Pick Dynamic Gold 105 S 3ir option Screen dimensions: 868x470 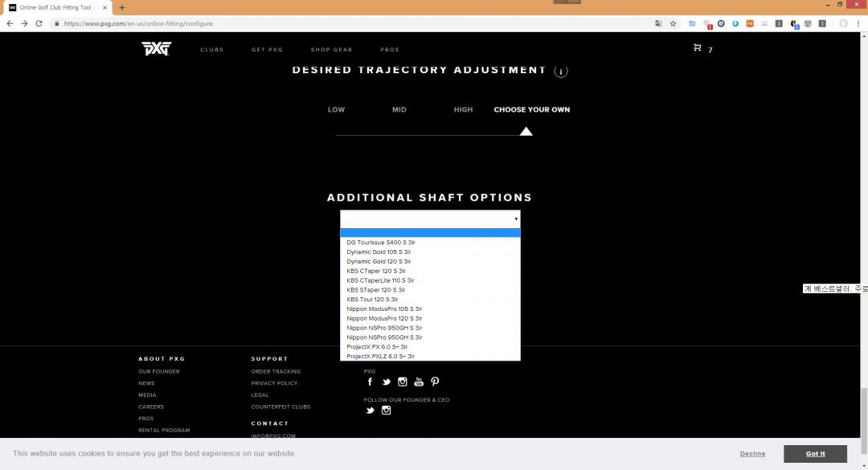click(379, 252)
